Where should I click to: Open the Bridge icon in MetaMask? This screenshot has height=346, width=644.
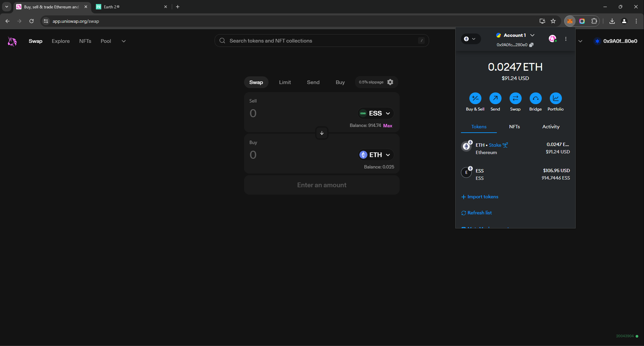point(535,98)
